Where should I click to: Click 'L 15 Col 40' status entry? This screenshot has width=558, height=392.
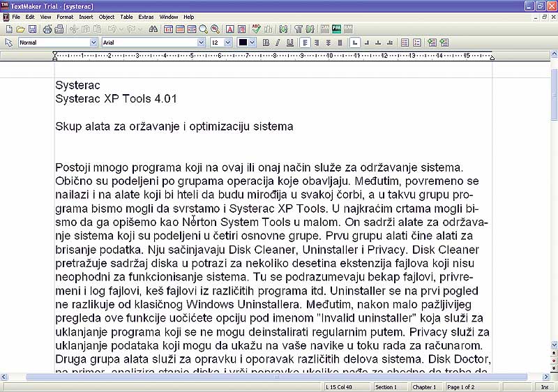339,387
